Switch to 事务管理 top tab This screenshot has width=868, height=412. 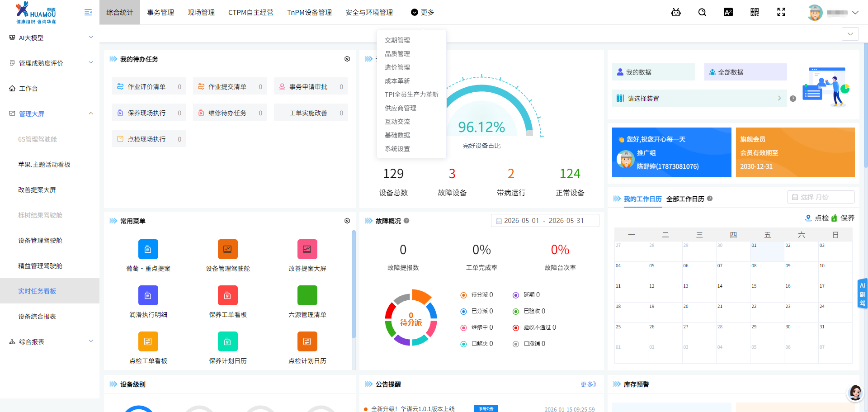pos(160,12)
